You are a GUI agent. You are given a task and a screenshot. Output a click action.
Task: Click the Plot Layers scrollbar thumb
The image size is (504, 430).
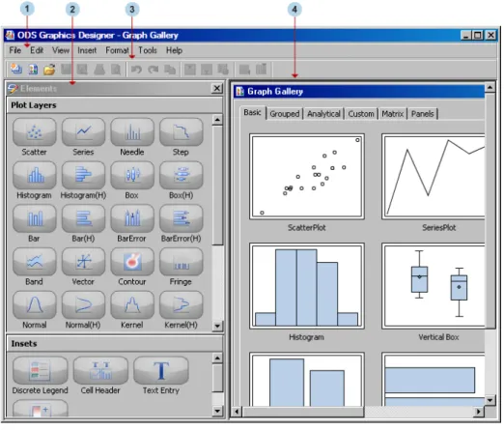pos(217,186)
